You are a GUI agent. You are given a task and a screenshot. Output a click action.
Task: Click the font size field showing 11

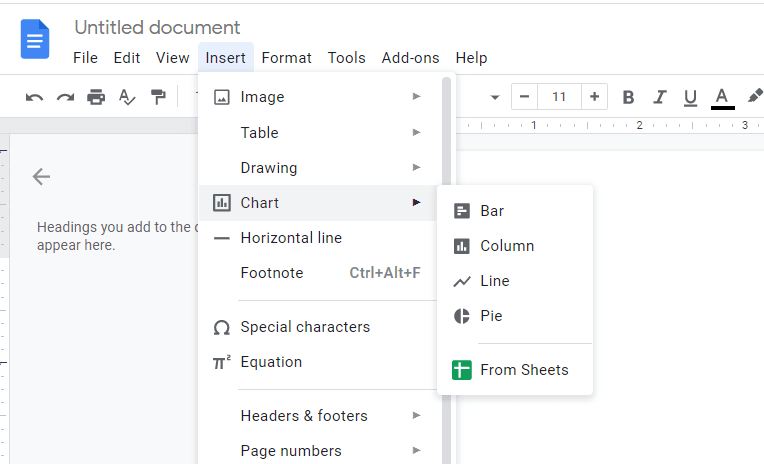[559, 97]
